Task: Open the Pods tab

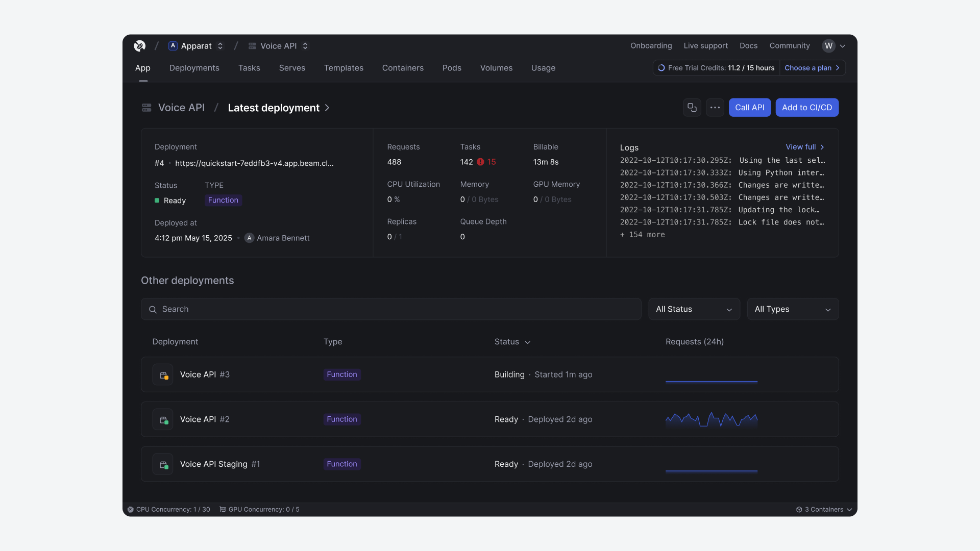Action: 452,68
